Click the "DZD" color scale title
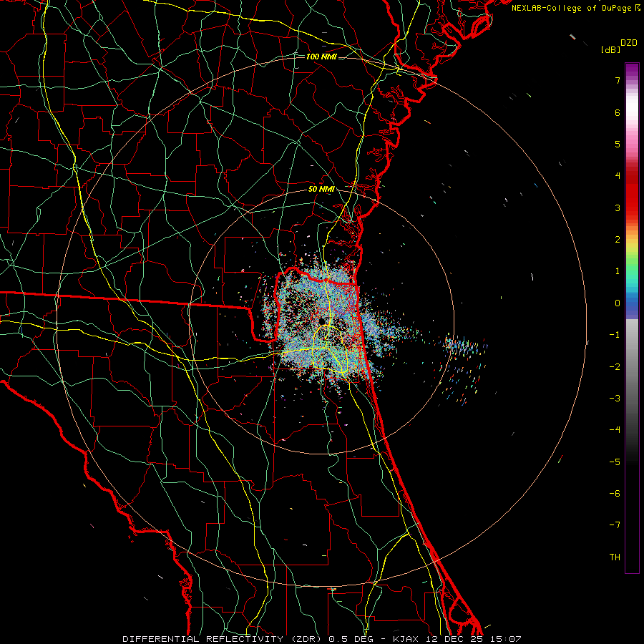The height and width of the screenshot is (644, 644). 629,43
